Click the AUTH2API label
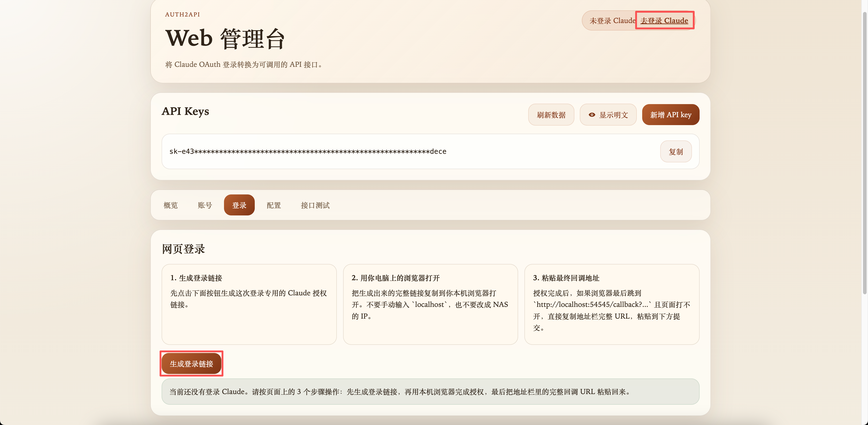This screenshot has height=425, width=868. pyautogui.click(x=182, y=14)
